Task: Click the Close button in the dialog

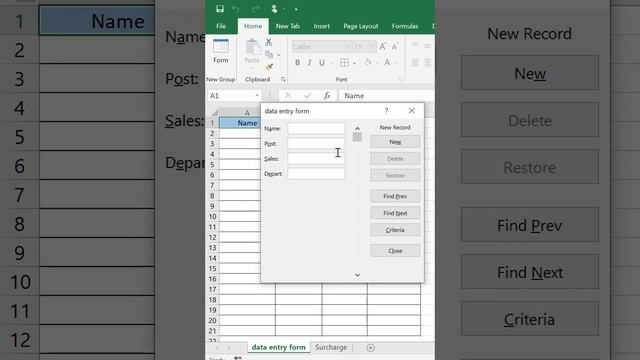Action: click(x=395, y=251)
